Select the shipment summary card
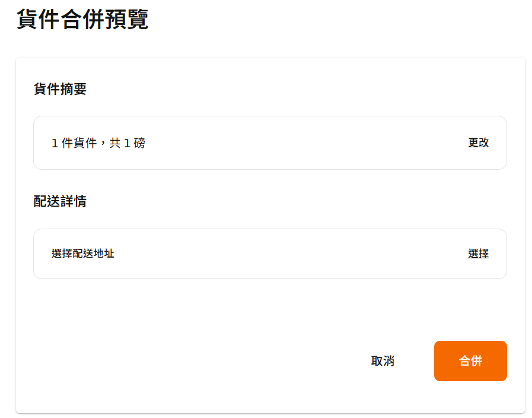The image size is (532, 418). [270, 142]
